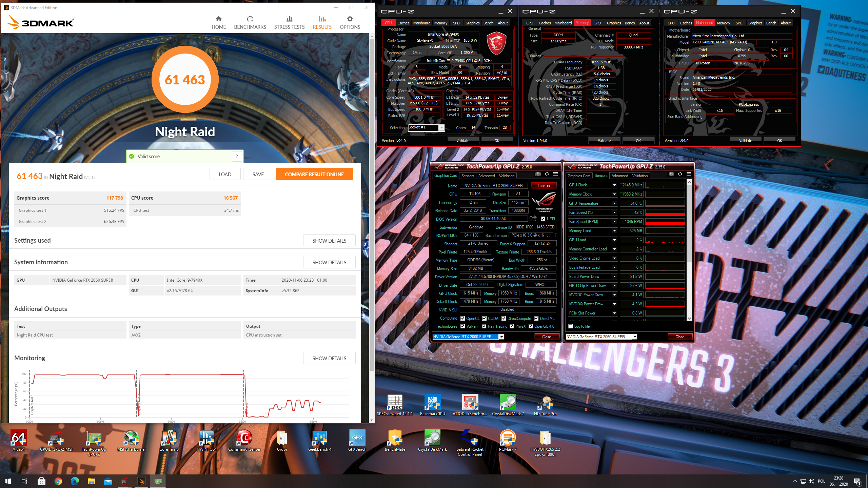Expand the GPU Load sensor dropdown
This screenshot has height=488, width=868.
coord(614,240)
